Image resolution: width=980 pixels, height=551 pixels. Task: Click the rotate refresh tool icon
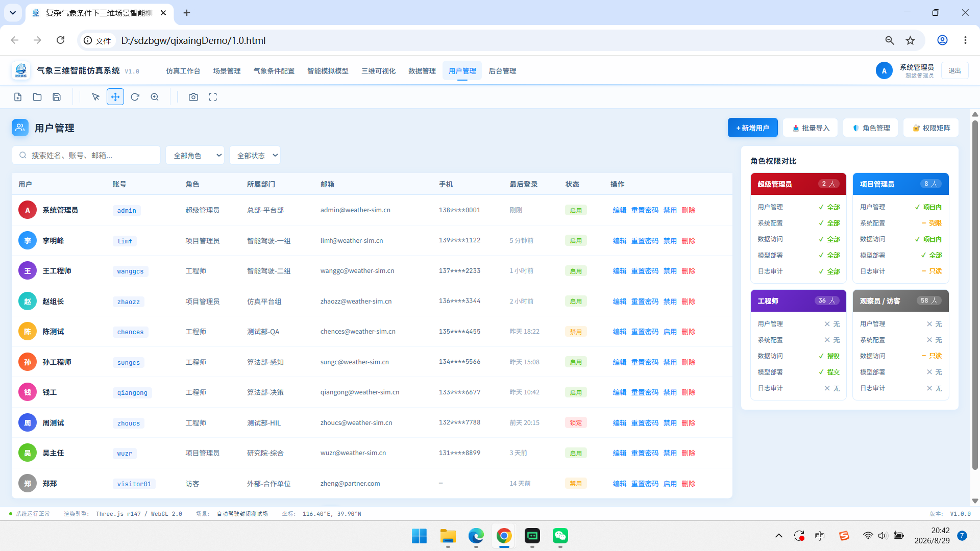click(135, 97)
